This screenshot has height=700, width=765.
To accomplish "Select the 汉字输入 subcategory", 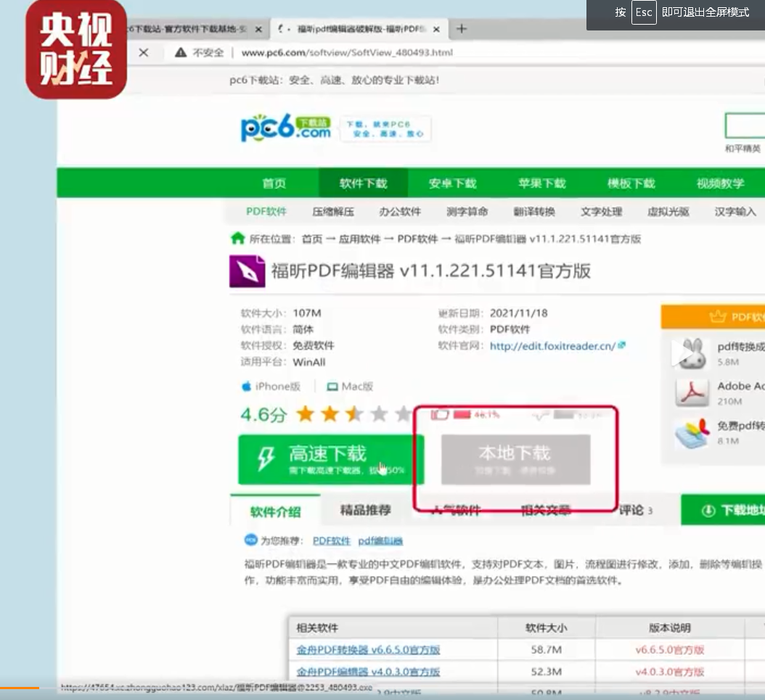I will [735, 212].
